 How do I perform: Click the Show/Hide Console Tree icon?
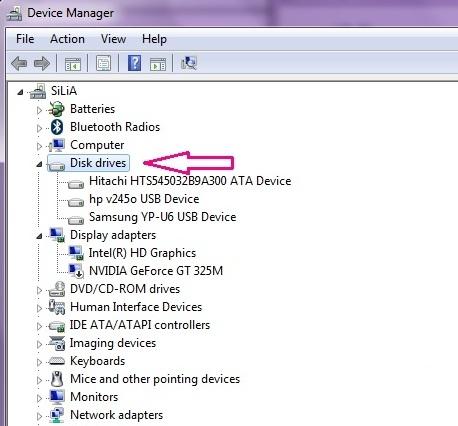73,63
